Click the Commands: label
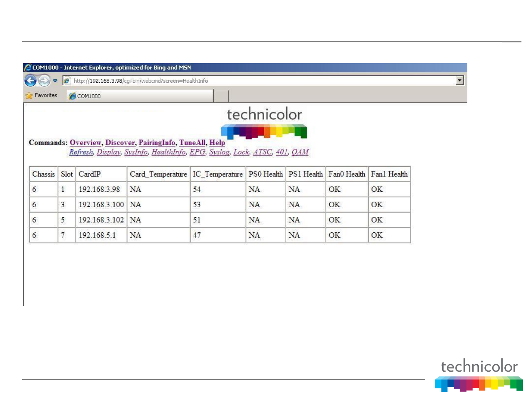The width and height of the screenshot is (532, 399). click(48, 143)
